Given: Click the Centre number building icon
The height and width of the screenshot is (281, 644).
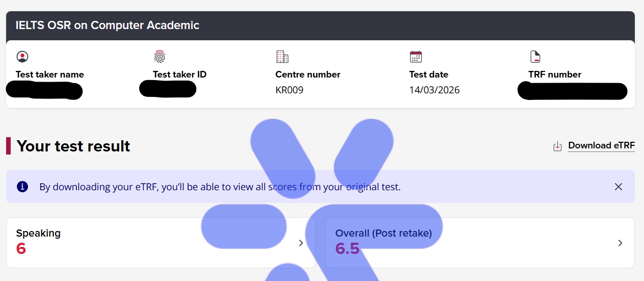Looking at the screenshot, I should point(282,57).
